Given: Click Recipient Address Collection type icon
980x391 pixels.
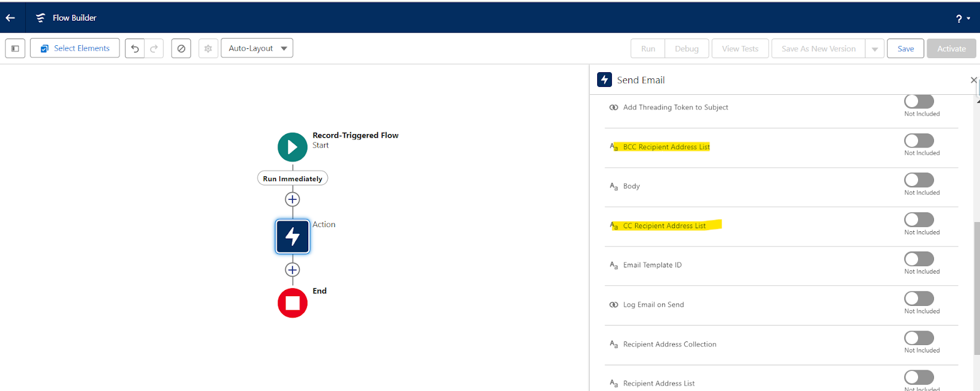Looking at the screenshot, I should [x=614, y=344].
